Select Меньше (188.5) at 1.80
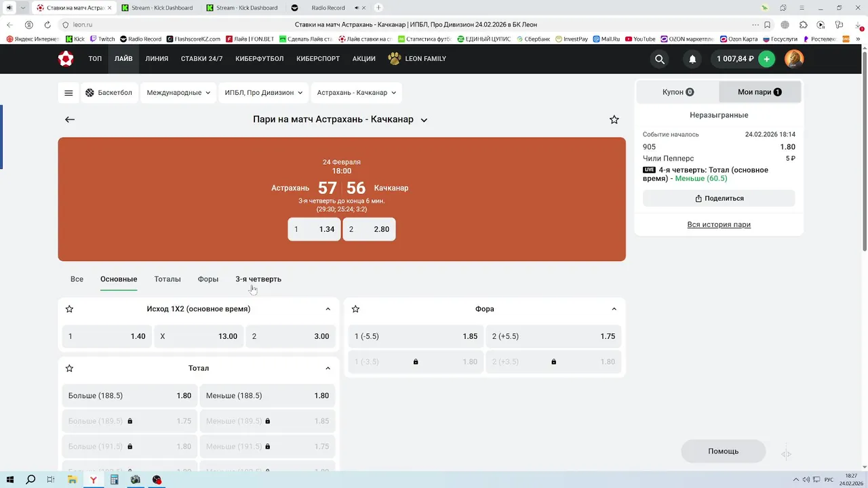 click(267, 396)
